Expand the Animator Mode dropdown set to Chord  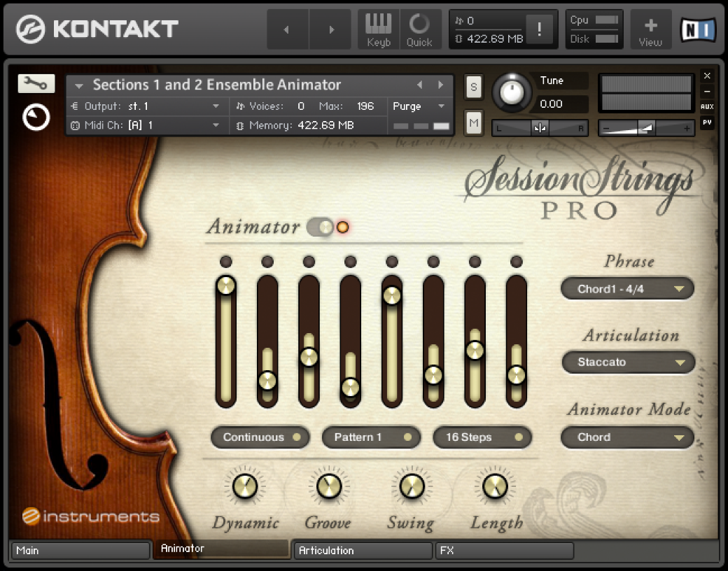pos(627,437)
